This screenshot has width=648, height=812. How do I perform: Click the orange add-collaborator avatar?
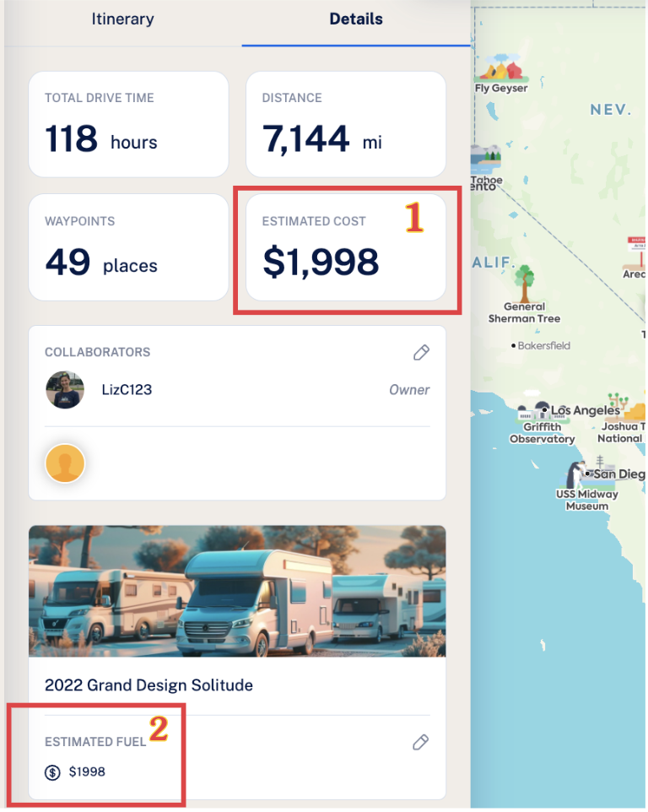pos(65,463)
